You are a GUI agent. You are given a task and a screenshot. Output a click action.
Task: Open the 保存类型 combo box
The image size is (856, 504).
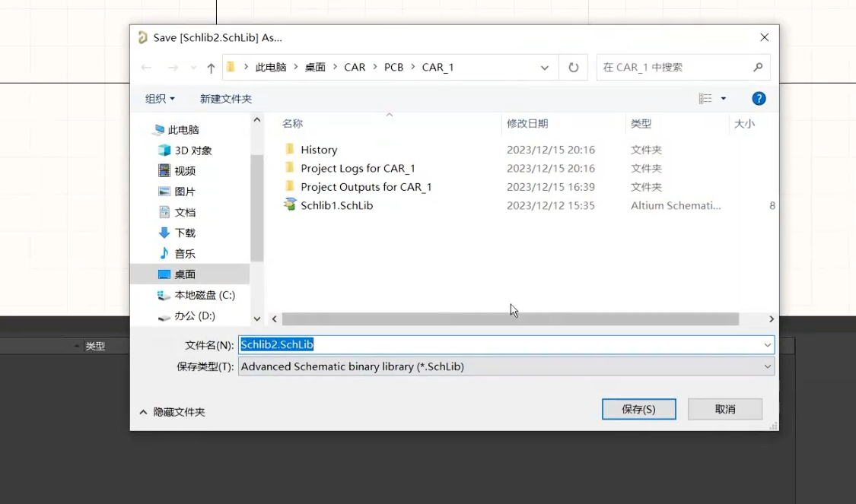click(x=506, y=366)
